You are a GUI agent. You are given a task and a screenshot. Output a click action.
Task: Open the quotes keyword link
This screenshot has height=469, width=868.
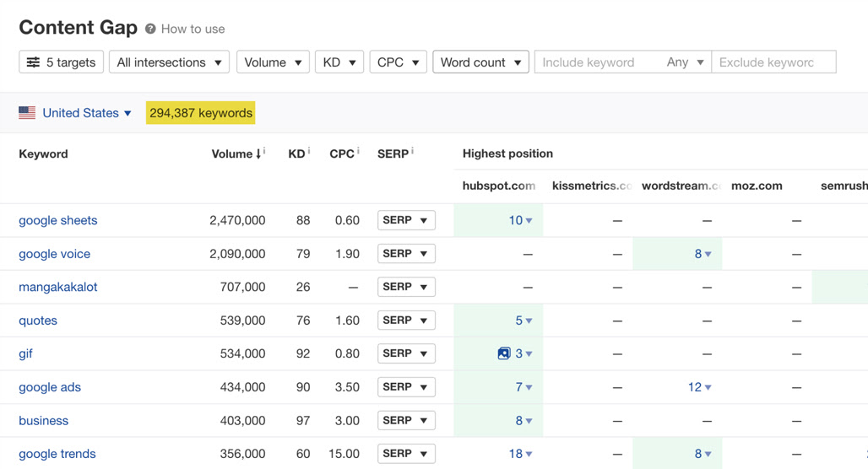pos(38,321)
